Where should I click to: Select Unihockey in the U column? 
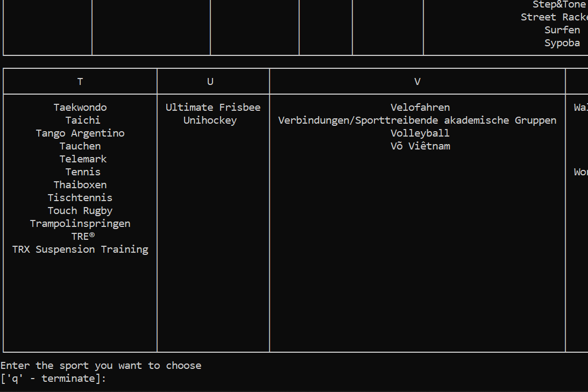click(x=210, y=120)
